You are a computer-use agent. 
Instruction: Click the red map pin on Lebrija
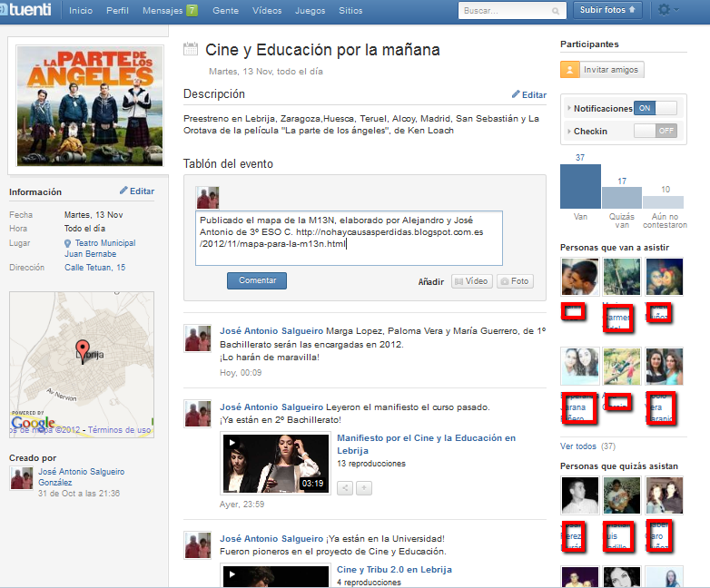click(82, 348)
